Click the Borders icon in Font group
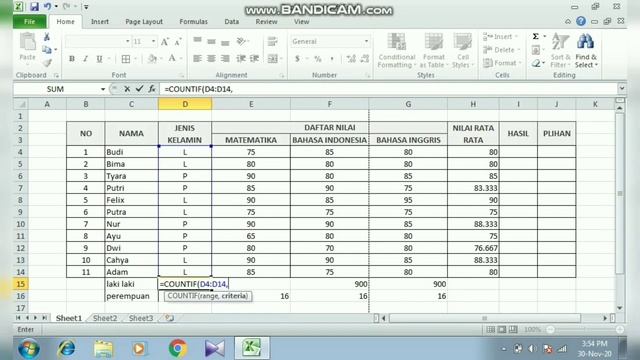640x360 pixels. point(126,59)
